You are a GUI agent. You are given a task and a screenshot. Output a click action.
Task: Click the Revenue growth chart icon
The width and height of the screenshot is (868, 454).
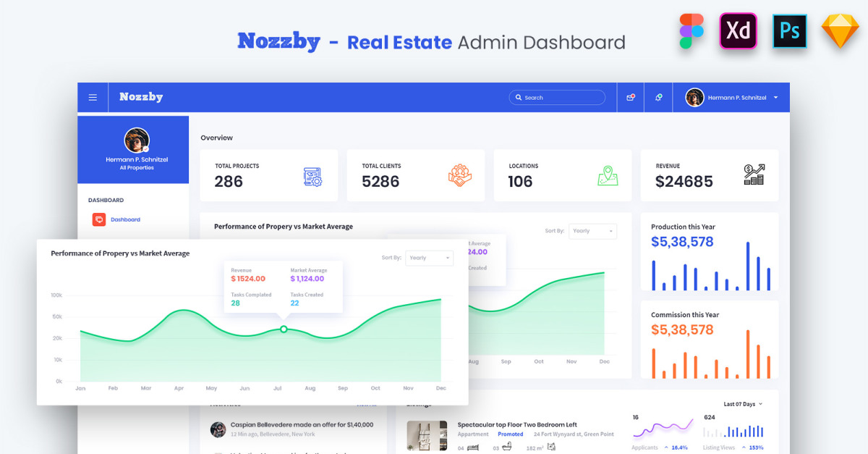[754, 175]
